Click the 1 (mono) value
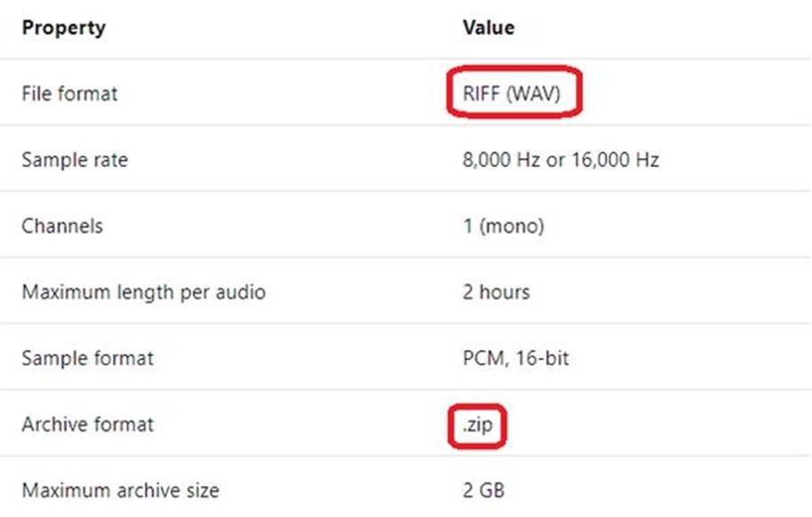The width and height of the screenshot is (812, 517). click(503, 226)
